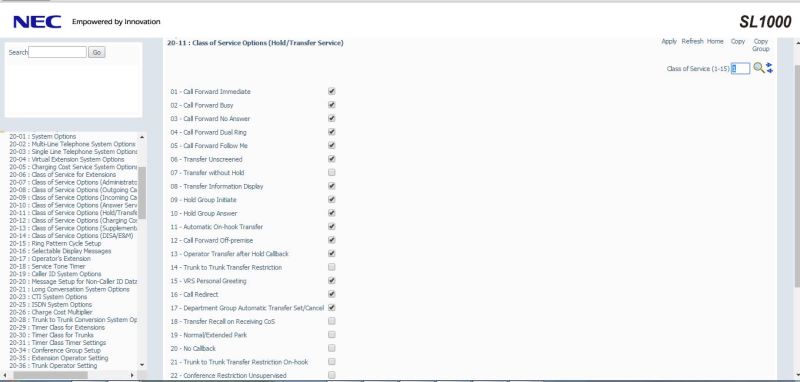
Task: Enable Trunk to Trunk Transfer Restriction
Action: click(x=332, y=267)
